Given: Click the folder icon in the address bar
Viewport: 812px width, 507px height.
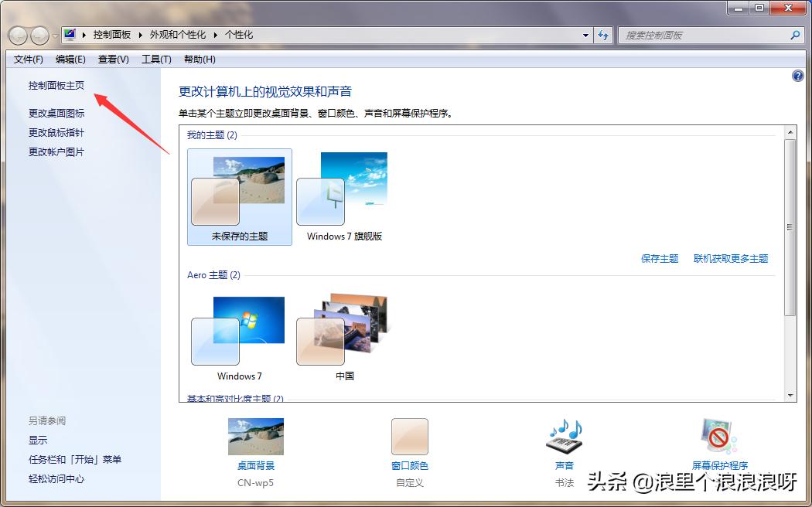Looking at the screenshot, I should click(70, 35).
